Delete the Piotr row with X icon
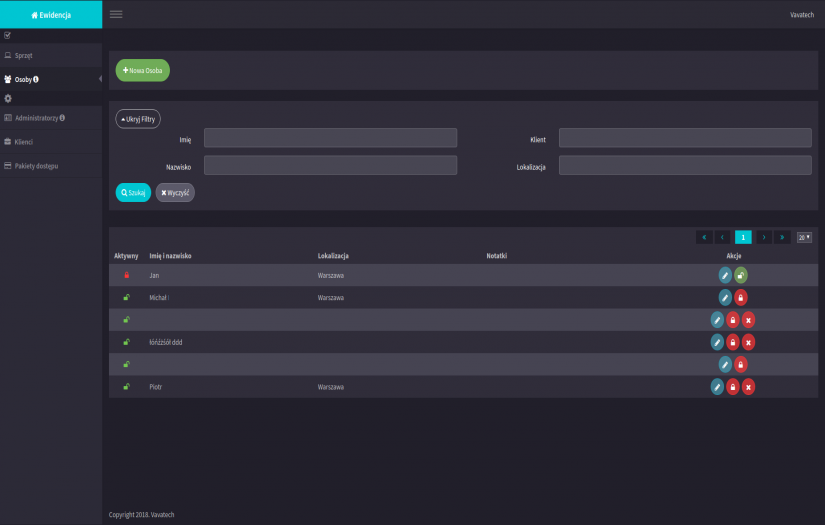Viewport: 825px width, 525px height. coord(748,387)
